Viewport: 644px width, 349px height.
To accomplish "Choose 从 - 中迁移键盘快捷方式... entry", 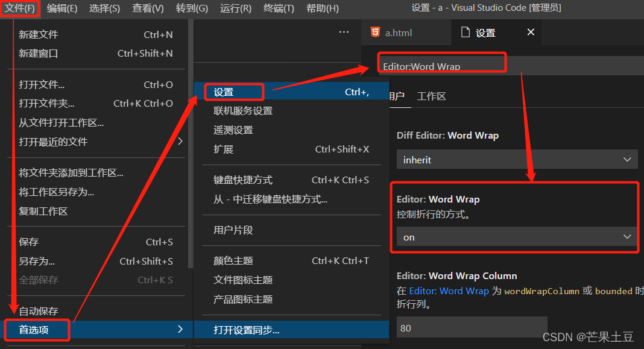I will click(291, 200).
